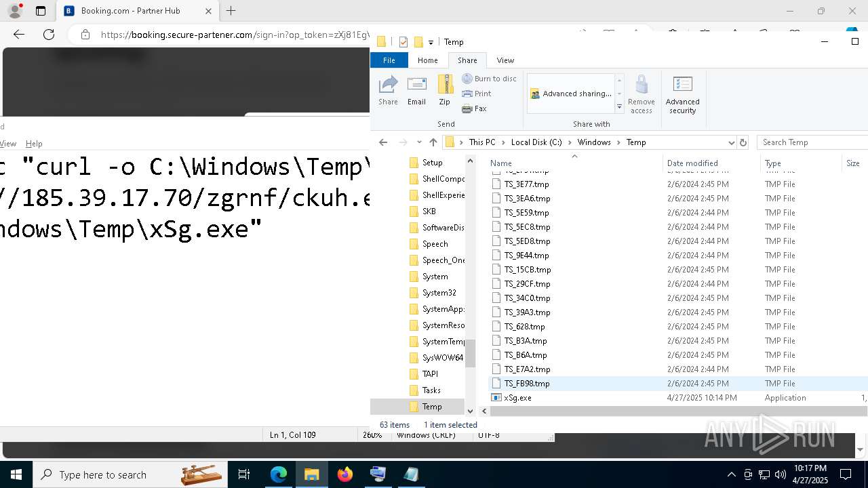Select the TS_15CB.tmp file

tap(527, 270)
